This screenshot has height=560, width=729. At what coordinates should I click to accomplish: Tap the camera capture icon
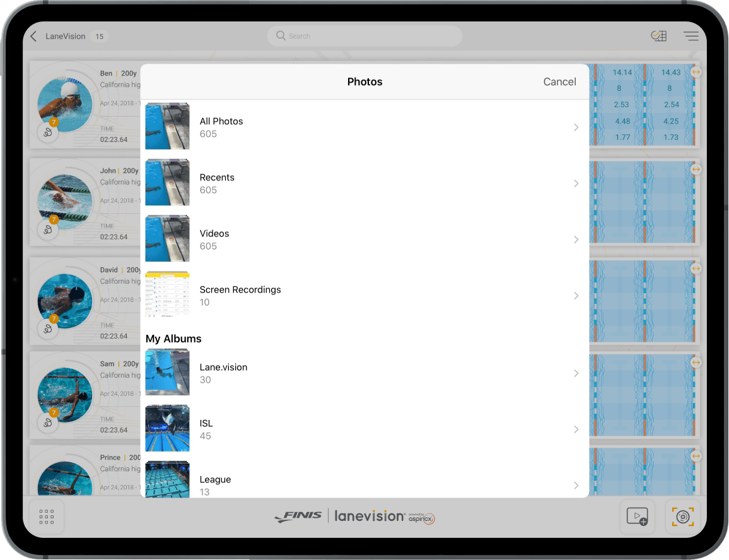pos(682,516)
